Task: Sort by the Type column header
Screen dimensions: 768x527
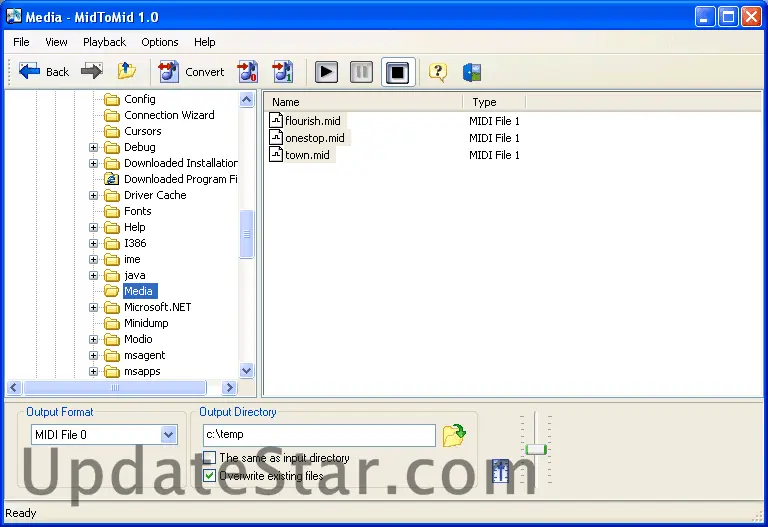Action: 494,102
